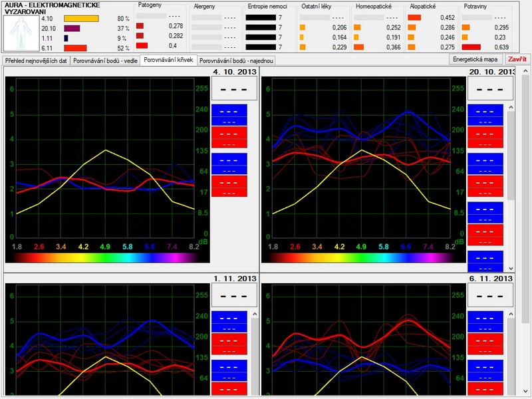Click the white dashes box under 1. 11. 2013
Viewport: 532px width, 399px height.
click(234, 295)
